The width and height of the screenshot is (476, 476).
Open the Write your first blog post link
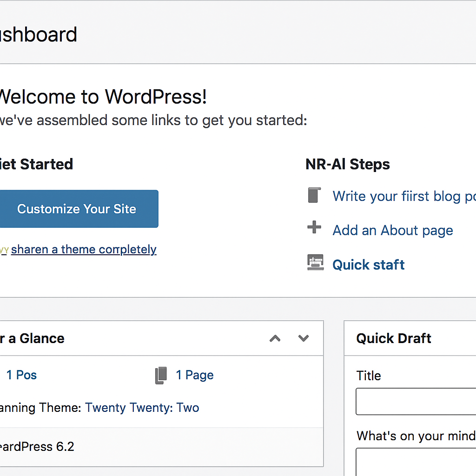[x=404, y=196]
